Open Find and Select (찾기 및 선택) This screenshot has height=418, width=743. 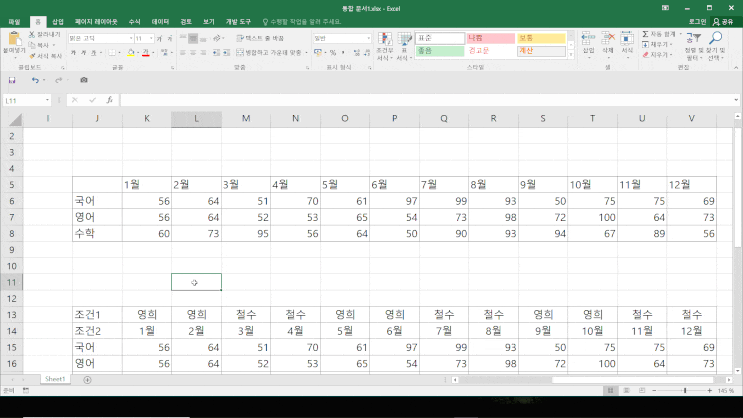(716, 46)
